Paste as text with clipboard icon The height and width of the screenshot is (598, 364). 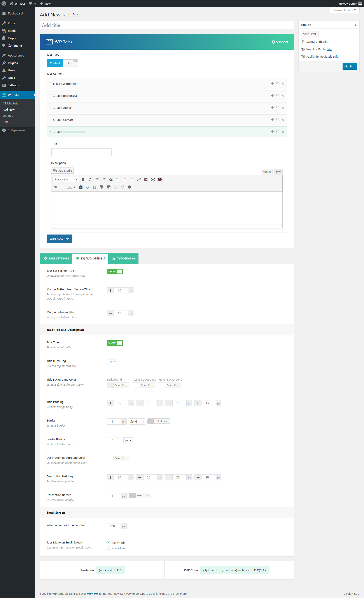pyautogui.click(x=81, y=187)
